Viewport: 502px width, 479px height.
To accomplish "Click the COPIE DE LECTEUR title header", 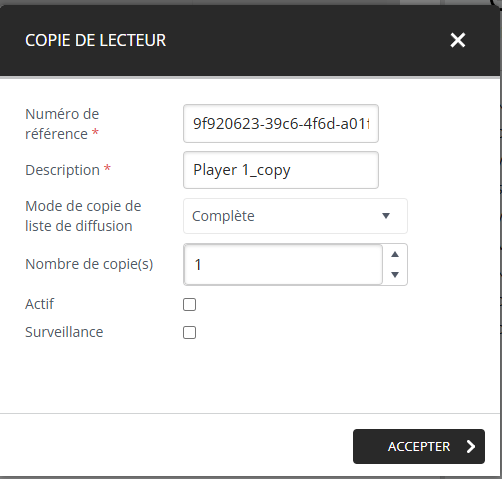I will click(95, 40).
